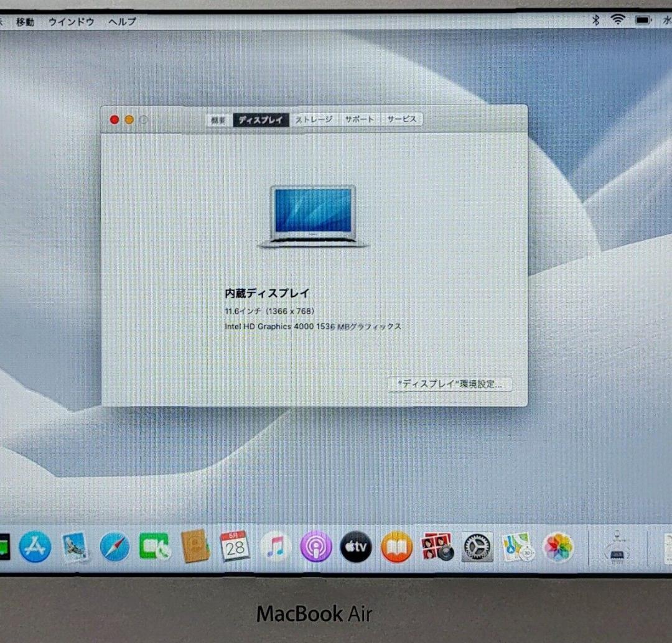The image size is (672, 643).
Task: Open the ヘルプ menu
Action: 122,22
